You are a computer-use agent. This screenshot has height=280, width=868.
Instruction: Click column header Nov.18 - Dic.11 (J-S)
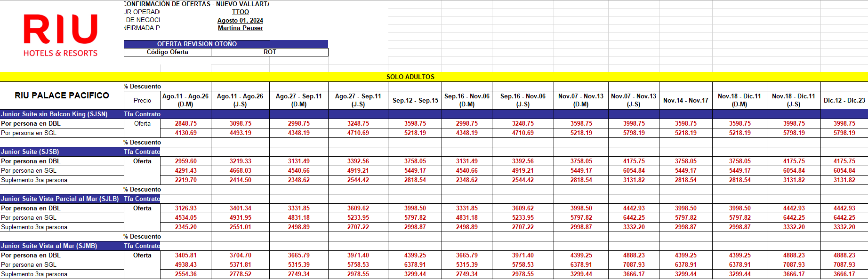794,100
